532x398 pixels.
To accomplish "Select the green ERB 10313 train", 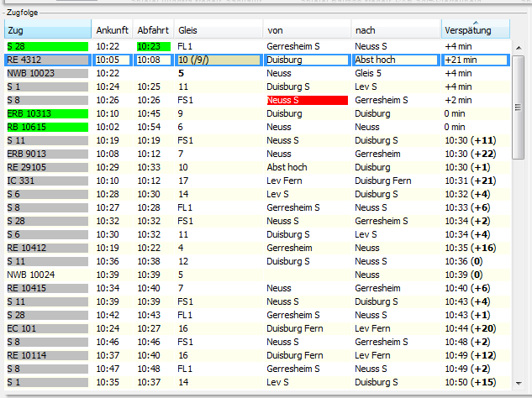I will [47, 113].
